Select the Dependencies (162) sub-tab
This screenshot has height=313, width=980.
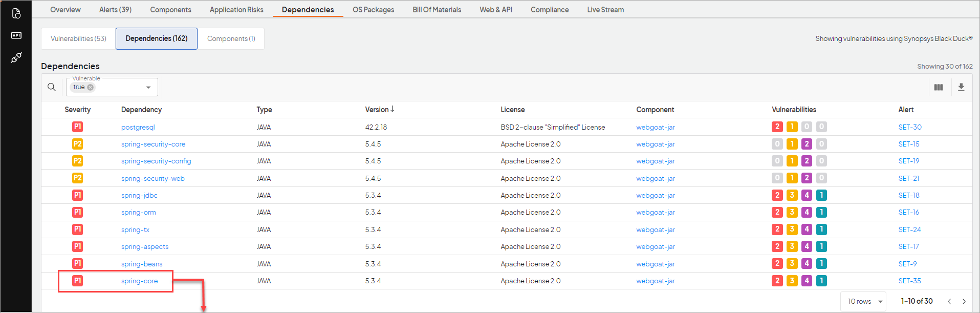(157, 38)
